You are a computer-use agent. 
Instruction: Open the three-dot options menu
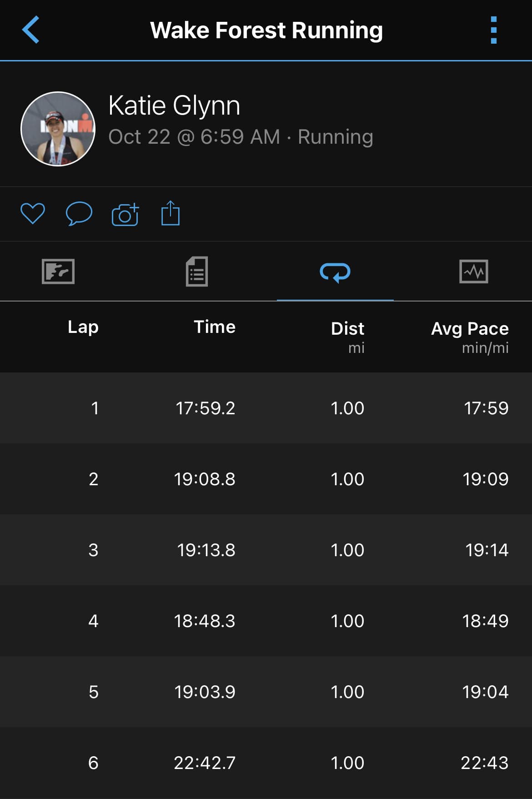coord(494,30)
